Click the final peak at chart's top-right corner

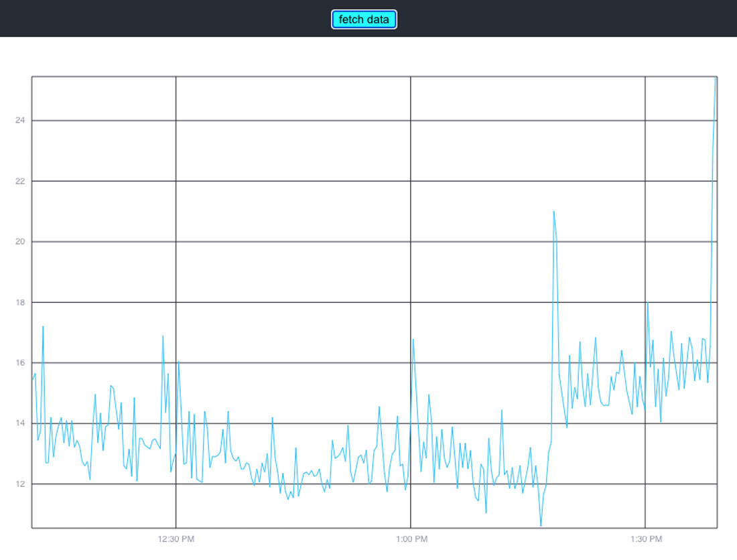click(x=716, y=79)
